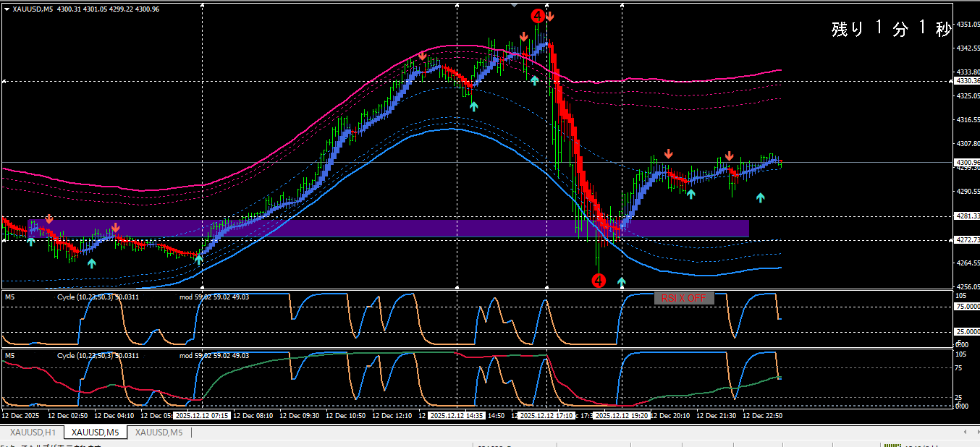
Task: Select green up arrow beside lower red circle 4
Action: [x=622, y=281]
